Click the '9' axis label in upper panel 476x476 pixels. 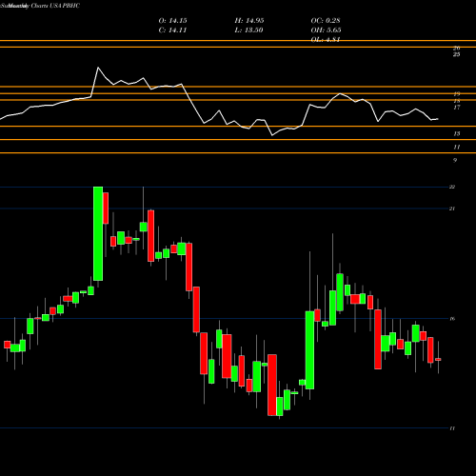(x=455, y=160)
